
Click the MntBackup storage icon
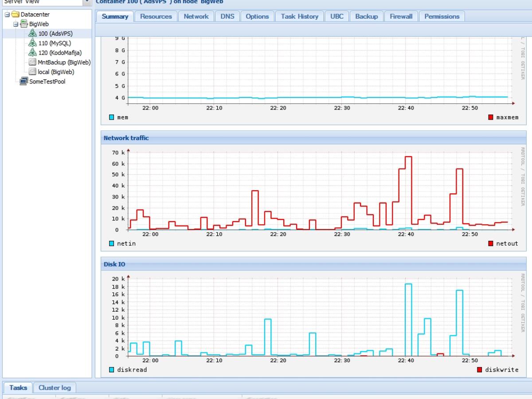point(32,63)
